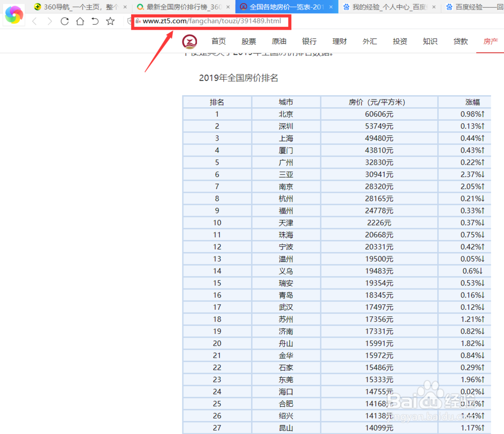Close the 全国各地房价一览表 tab
This screenshot has height=434, width=504.
331,7
